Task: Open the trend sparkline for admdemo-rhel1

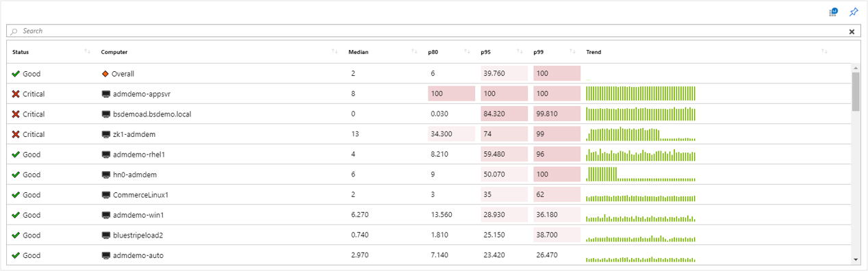Action: [641, 155]
